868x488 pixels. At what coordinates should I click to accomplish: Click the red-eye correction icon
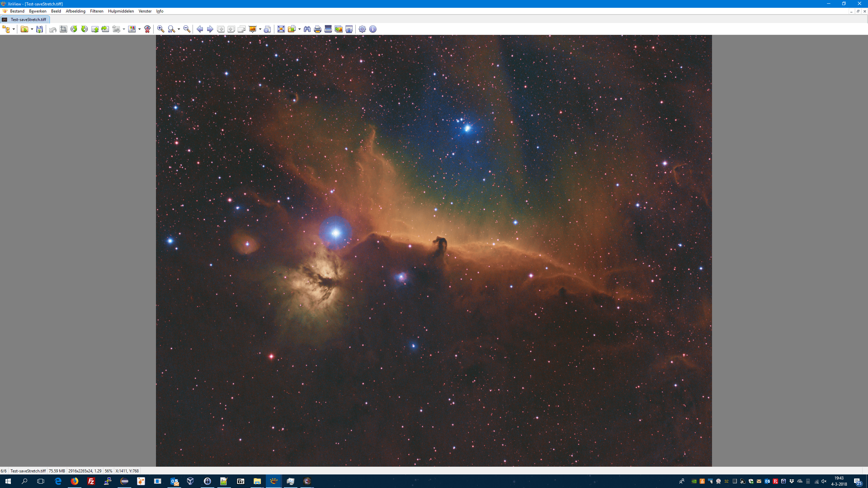click(x=147, y=29)
